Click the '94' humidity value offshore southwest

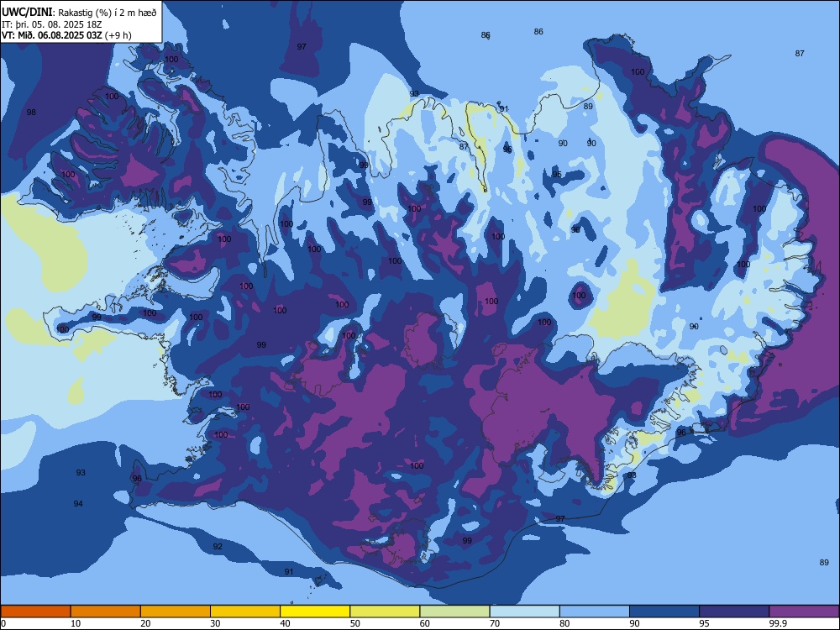(x=78, y=503)
